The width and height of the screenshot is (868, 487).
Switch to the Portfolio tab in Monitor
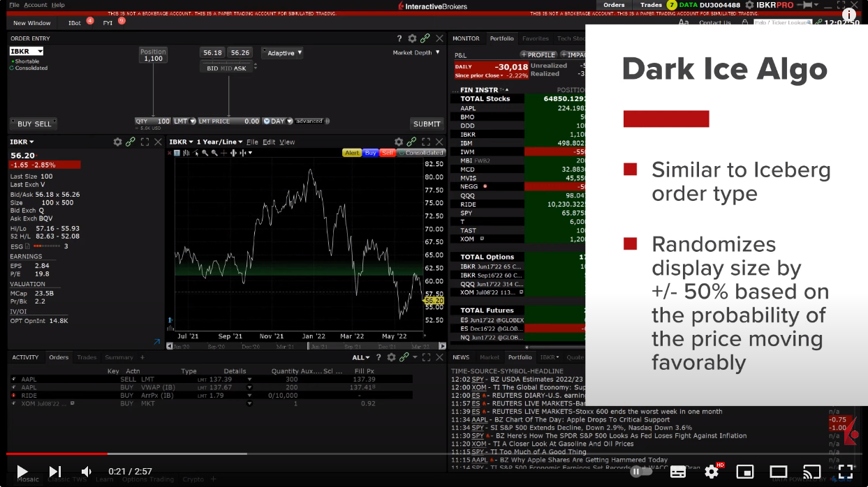coord(501,38)
